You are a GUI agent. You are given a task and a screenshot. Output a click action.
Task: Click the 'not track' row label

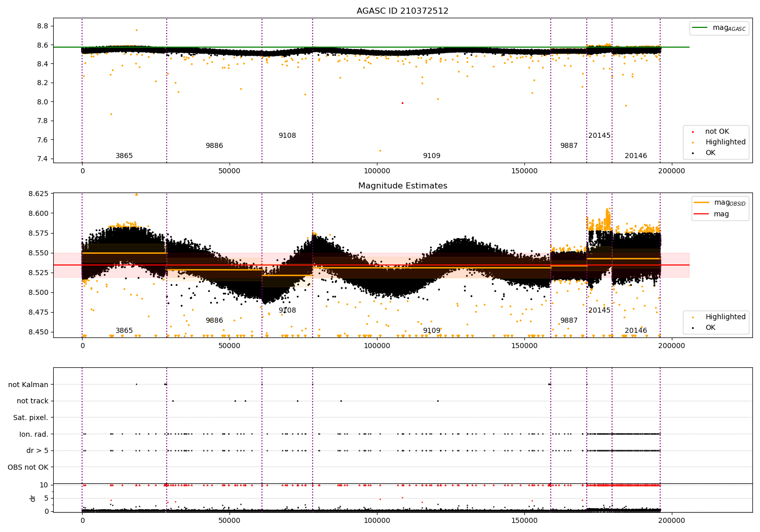point(32,401)
